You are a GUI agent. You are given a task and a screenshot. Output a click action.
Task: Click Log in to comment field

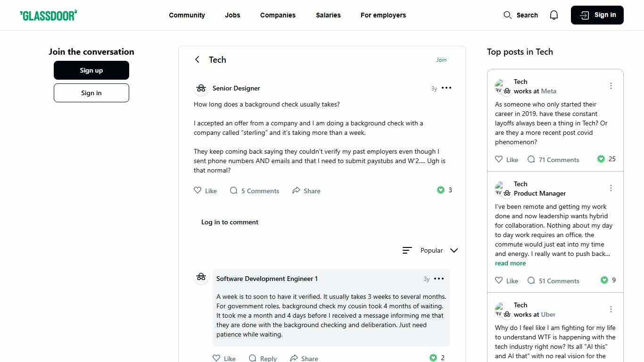(x=230, y=222)
